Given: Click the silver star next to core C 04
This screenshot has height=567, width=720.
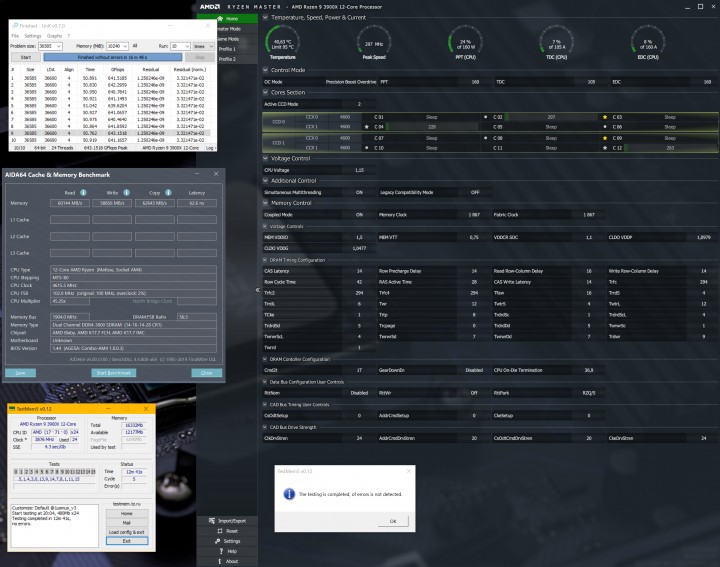Looking at the screenshot, I should 366,127.
